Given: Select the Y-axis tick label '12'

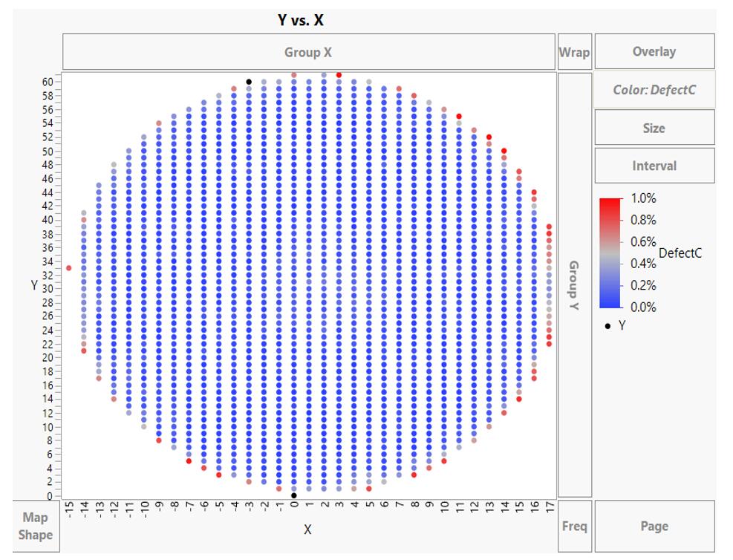Looking at the screenshot, I should tap(48, 413).
